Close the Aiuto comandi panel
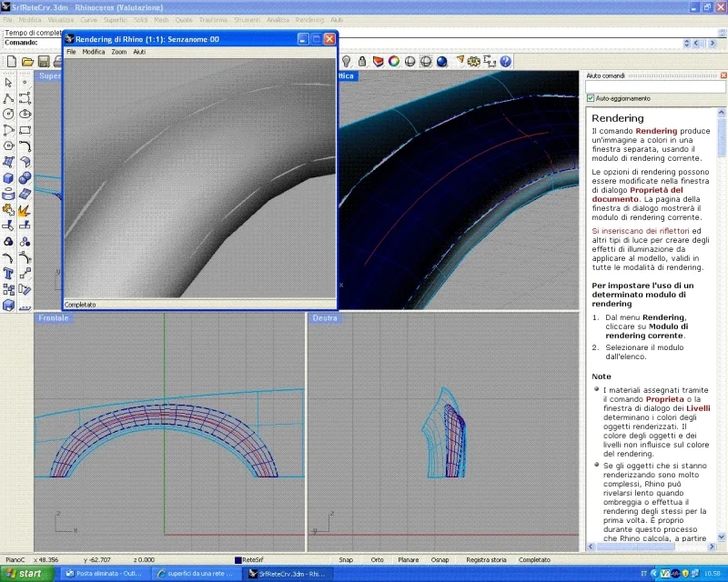The height and width of the screenshot is (582, 728). pos(723,75)
